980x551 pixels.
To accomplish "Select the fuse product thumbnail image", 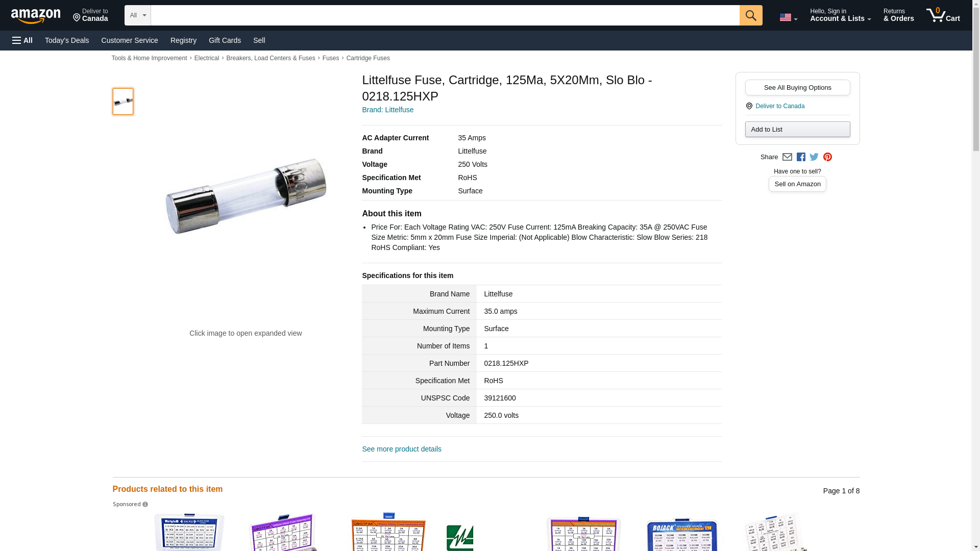I will click(123, 102).
